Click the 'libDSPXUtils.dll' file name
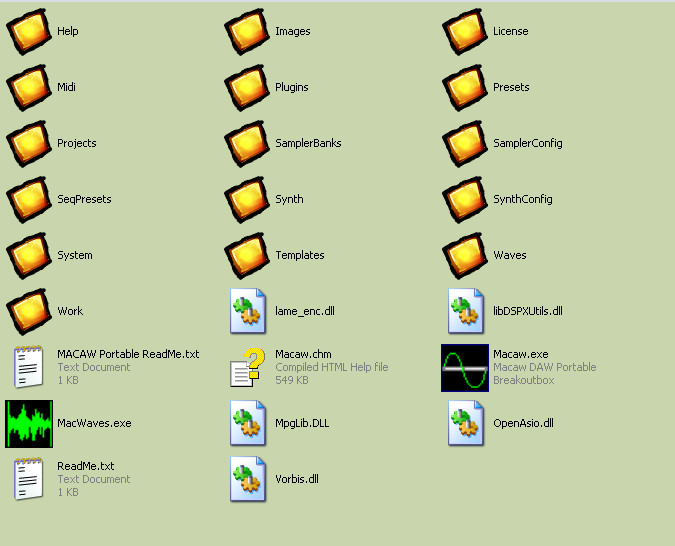This screenshot has width=675, height=546. click(x=528, y=311)
